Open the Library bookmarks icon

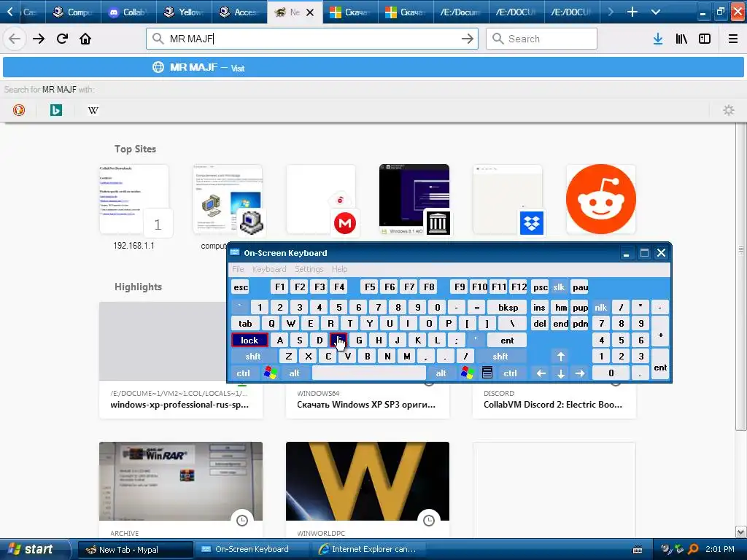(681, 39)
